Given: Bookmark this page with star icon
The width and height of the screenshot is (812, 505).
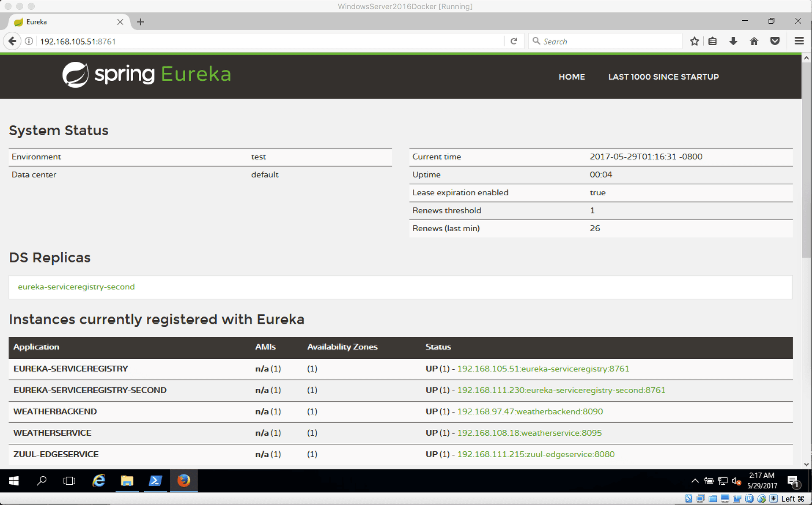Looking at the screenshot, I should [694, 41].
